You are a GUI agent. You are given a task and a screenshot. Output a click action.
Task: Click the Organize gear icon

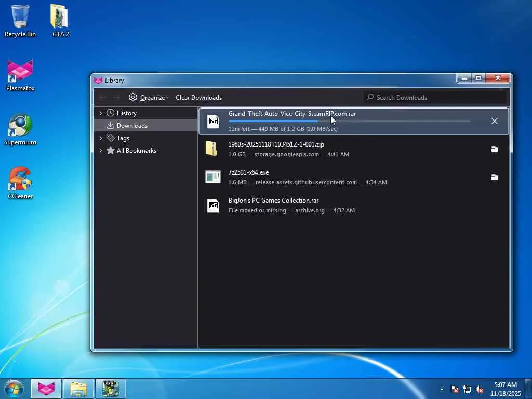tap(132, 97)
